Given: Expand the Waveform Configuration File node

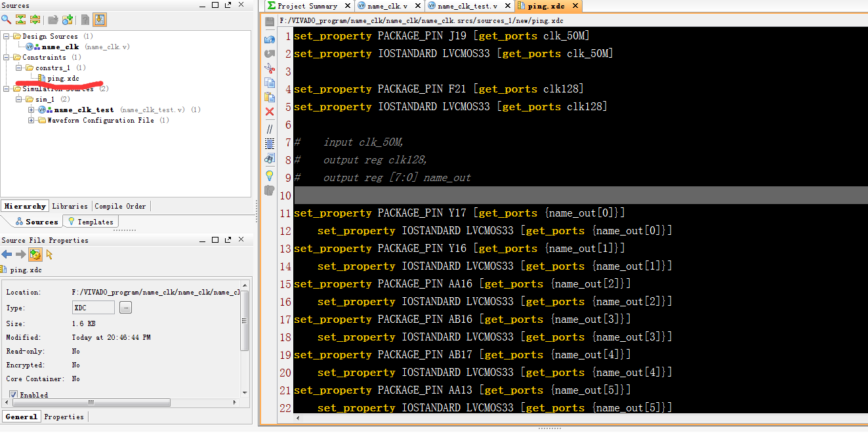Looking at the screenshot, I should pyautogui.click(x=31, y=121).
